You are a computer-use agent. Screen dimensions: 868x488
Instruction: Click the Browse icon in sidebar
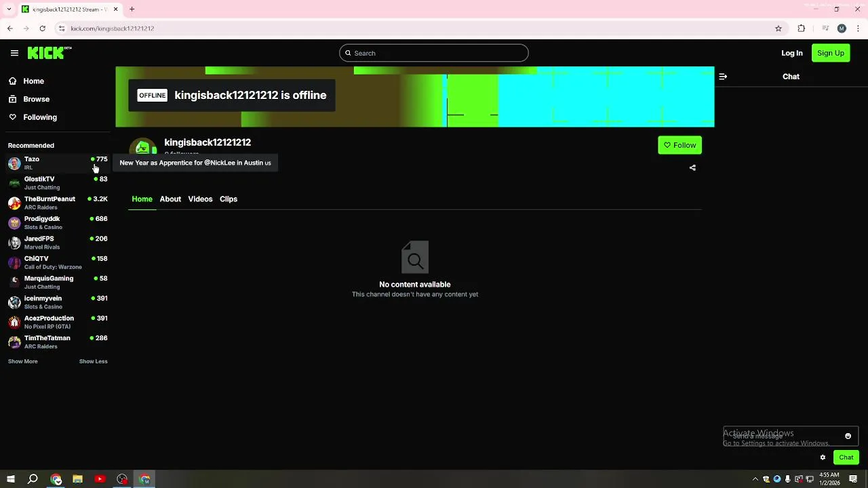pos(13,99)
